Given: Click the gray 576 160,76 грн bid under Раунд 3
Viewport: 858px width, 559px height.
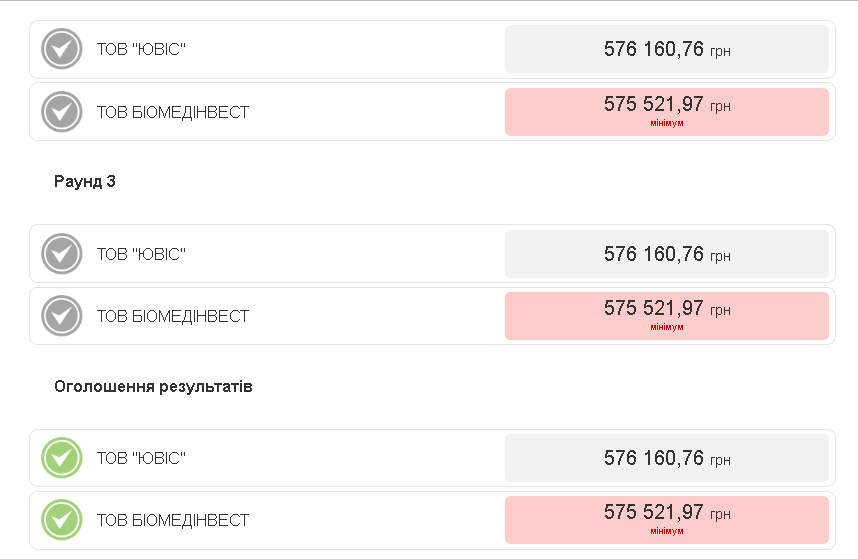Looking at the screenshot, I should (666, 254).
